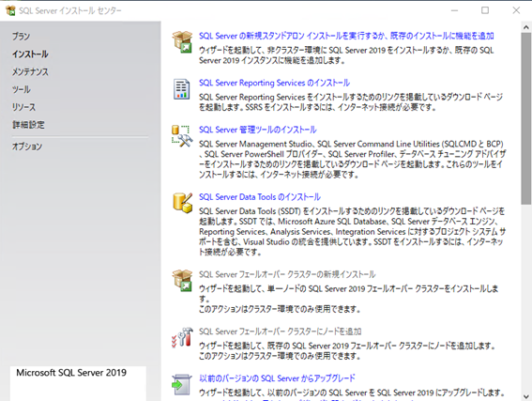Open the ツール page
Image resolution: width=532 pixels, height=401 pixels.
pos(22,89)
